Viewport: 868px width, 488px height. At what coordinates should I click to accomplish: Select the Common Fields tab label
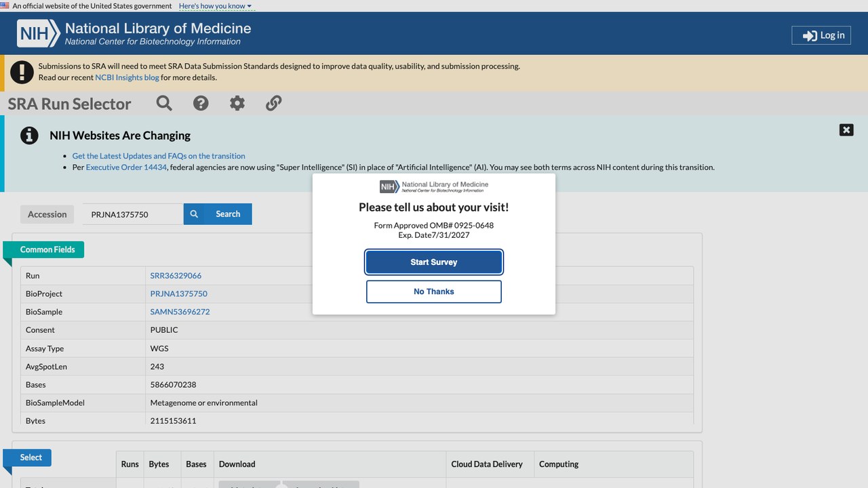point(47,249)
